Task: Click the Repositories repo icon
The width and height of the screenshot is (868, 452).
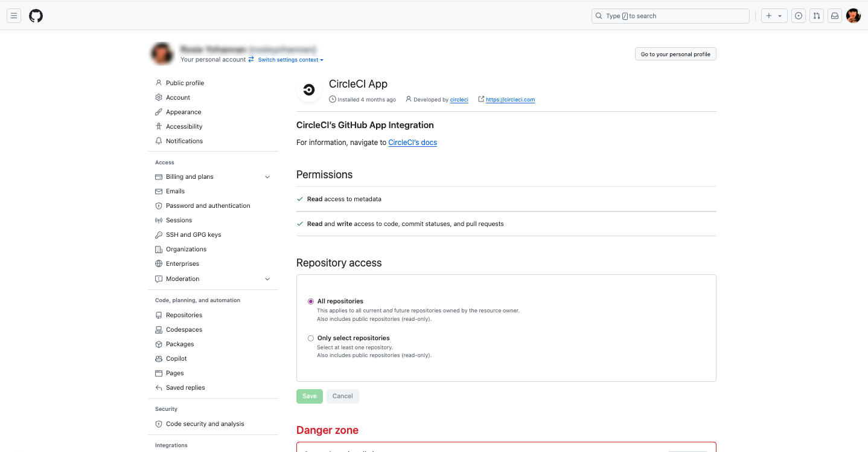Action: pos(159,315)
